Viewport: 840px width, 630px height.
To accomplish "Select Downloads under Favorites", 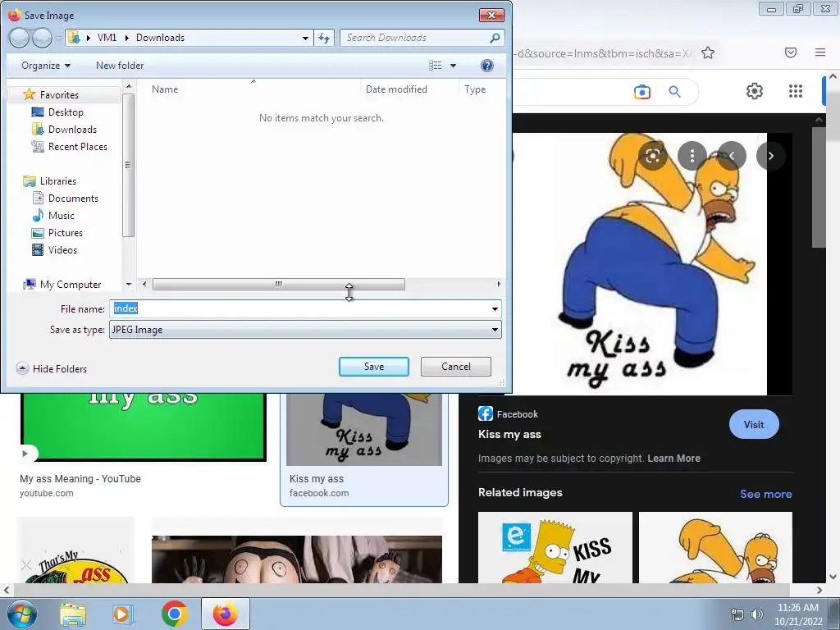I will click(x=72, y=129).
